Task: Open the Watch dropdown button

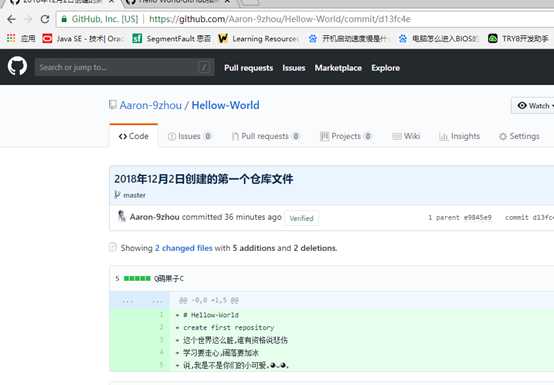Action: tap(534, 106)
